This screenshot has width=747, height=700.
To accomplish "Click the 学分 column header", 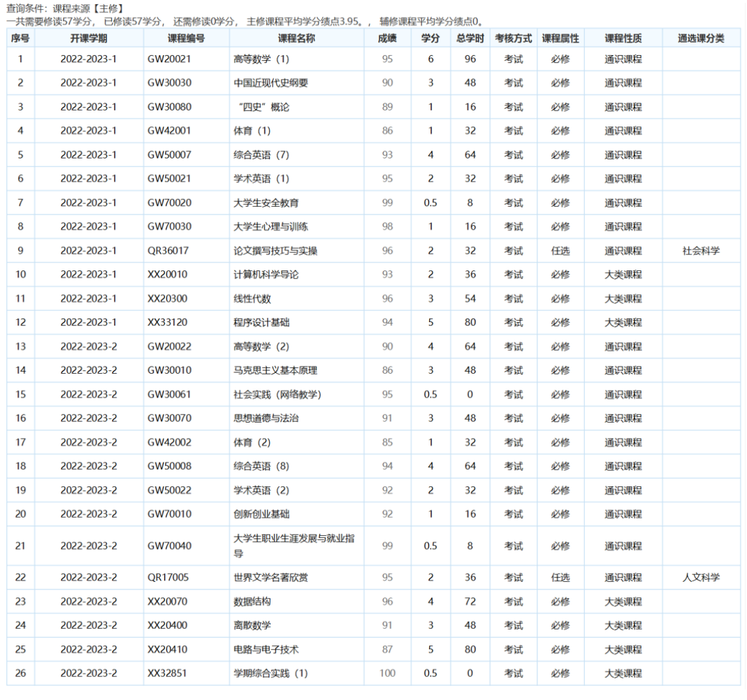I will coord(430,38).
